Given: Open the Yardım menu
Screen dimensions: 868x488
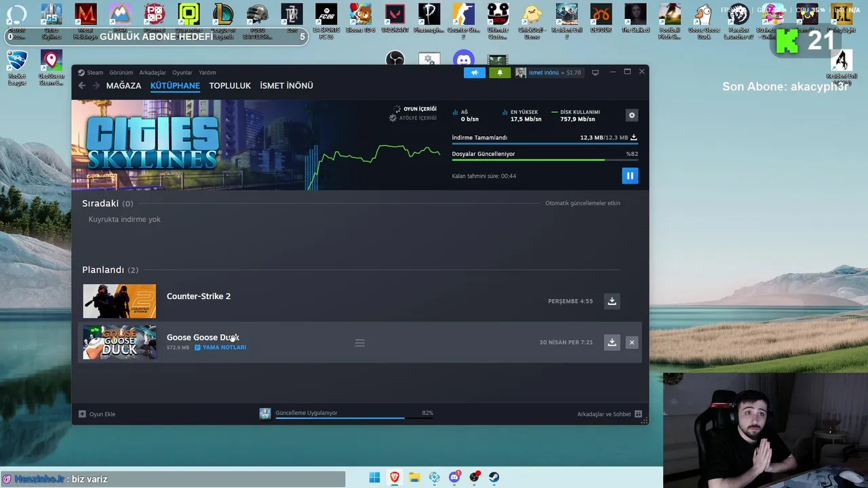Looking at the screenshot, I should 208,73.
